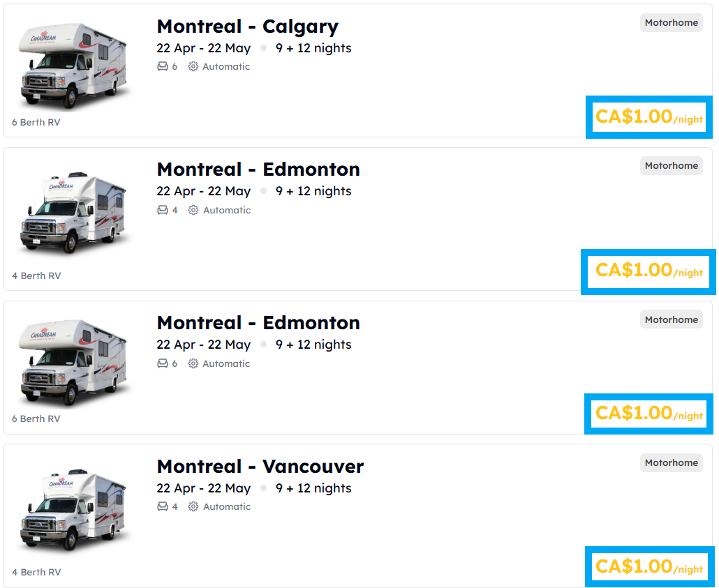Open the Montreal - Calgary listing title
The width and height of the screenshot is (719, 588).
click(247, 26)
